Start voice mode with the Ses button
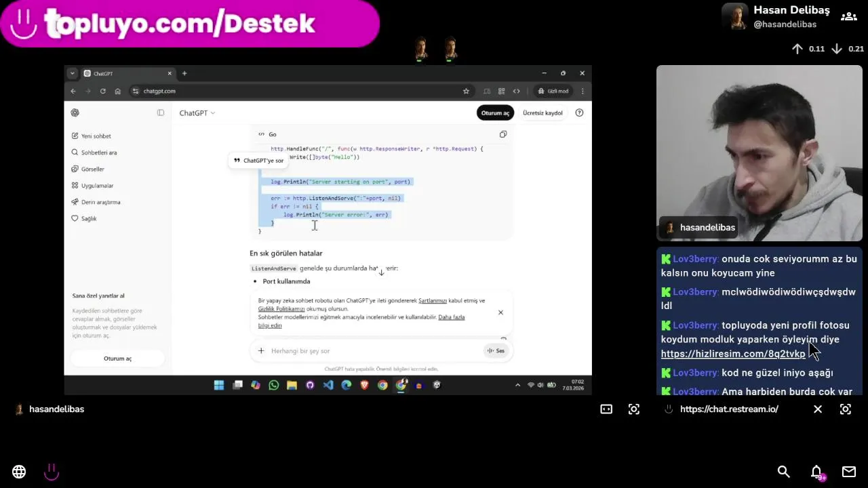 (x=496, y=350)
